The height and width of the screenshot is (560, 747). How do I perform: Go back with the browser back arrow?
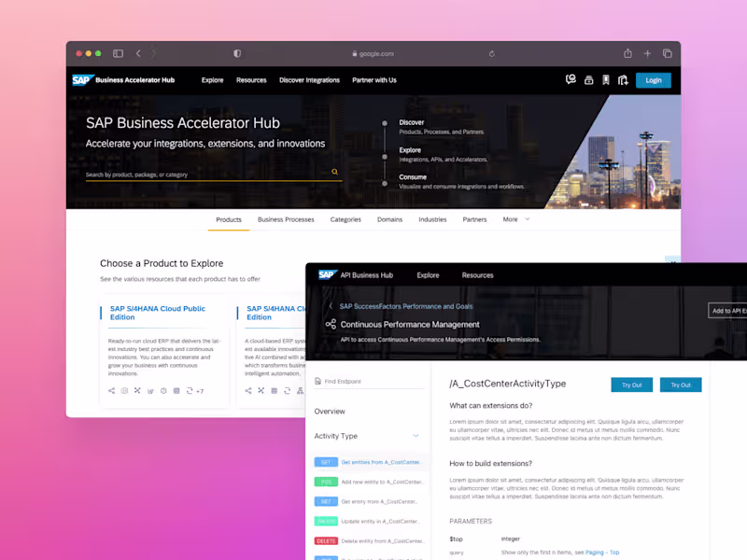click(x=138, y=53)
